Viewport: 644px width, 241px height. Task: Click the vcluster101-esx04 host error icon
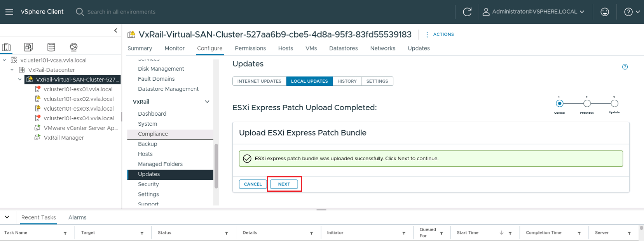tap(38, 118)
